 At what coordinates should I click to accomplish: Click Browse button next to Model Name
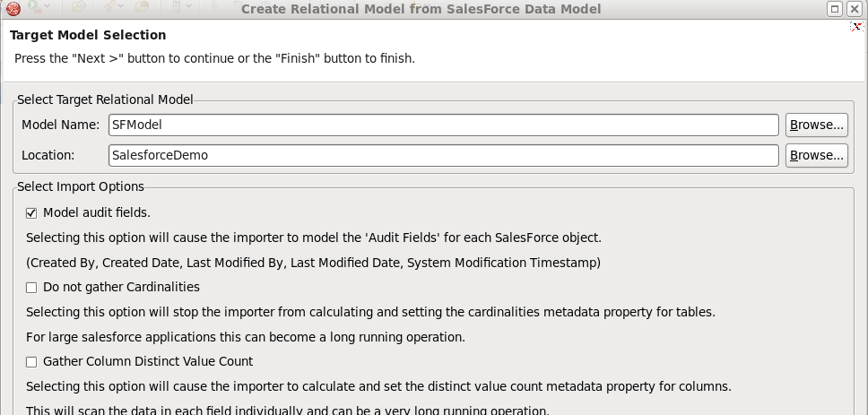[816, 125]
